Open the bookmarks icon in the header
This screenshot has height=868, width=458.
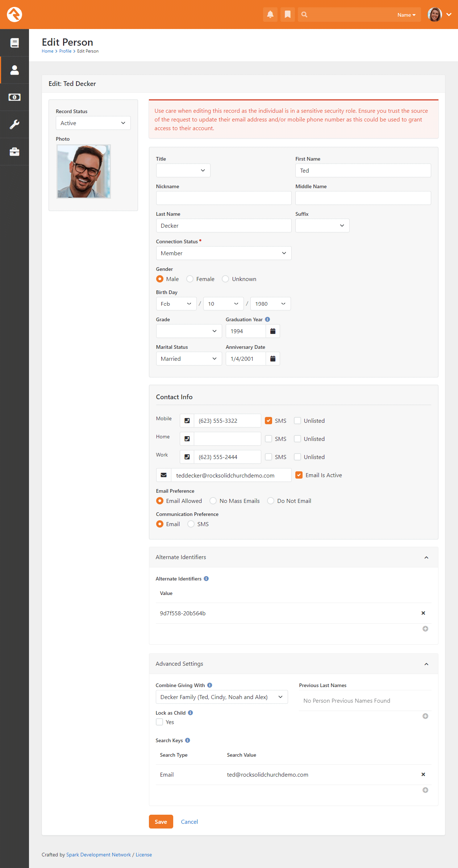coord(288,15)
